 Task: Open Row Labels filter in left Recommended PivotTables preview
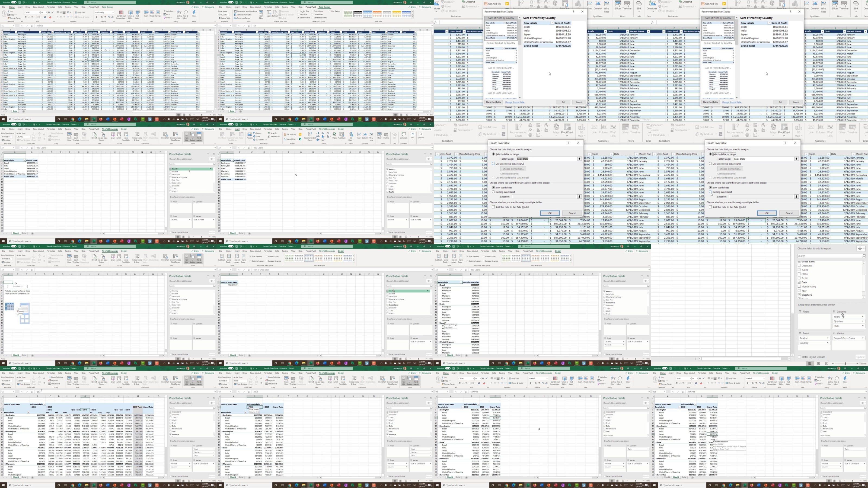[x=552, y=23]
